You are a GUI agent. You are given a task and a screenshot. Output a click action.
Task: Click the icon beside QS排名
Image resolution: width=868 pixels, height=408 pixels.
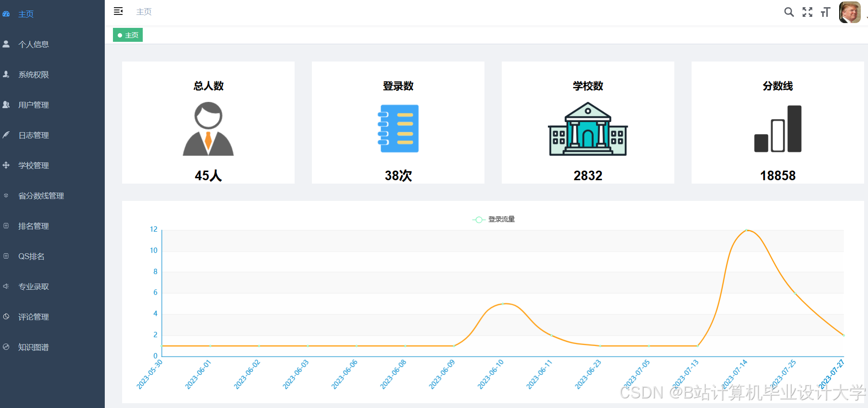click(x=6, y=256)
